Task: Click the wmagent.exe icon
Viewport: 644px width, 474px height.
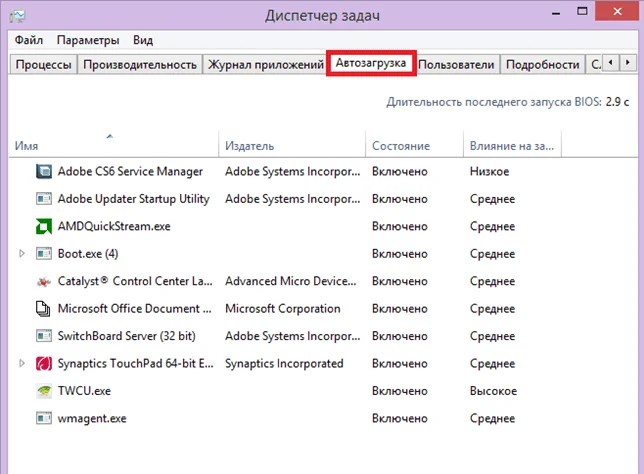Action: 43,417
